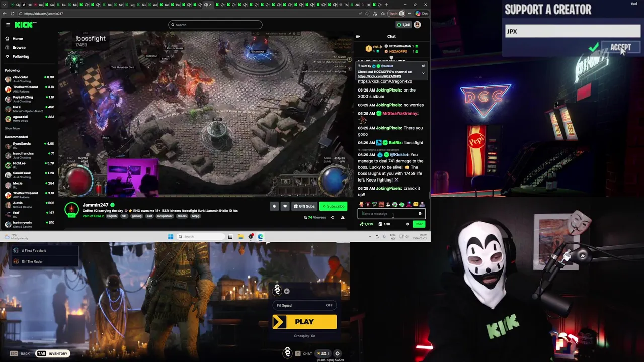The height and width of the screenshot is (362, 644).
Task: Open the Path of Exile 2 category link
Action: click(x=93, y=216)
